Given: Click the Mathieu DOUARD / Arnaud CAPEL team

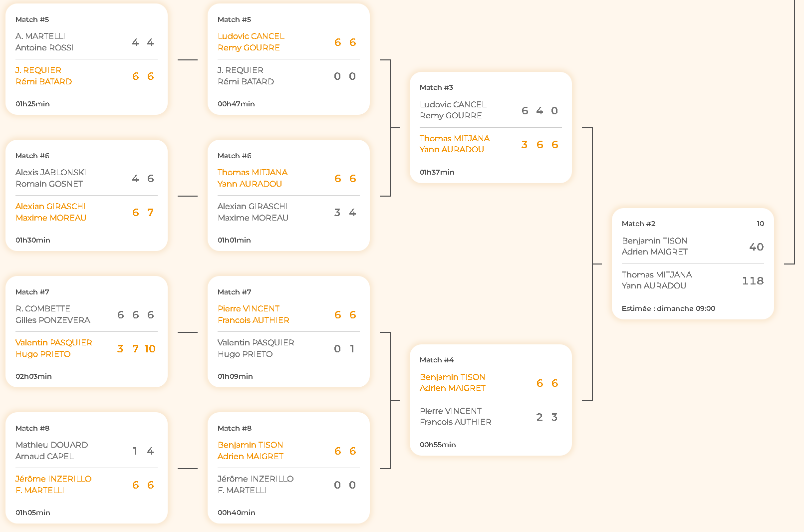Looking at the screenshot, I should pos(51,451).
